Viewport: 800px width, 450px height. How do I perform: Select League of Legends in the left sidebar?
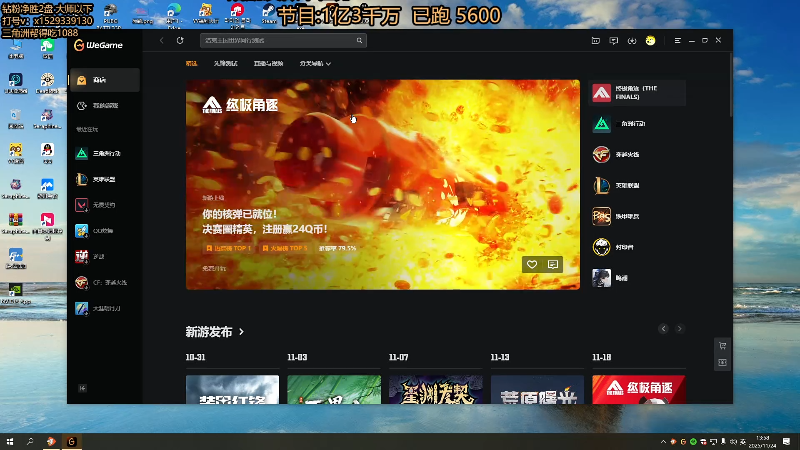pyautogui.click(x=105, y=179)
